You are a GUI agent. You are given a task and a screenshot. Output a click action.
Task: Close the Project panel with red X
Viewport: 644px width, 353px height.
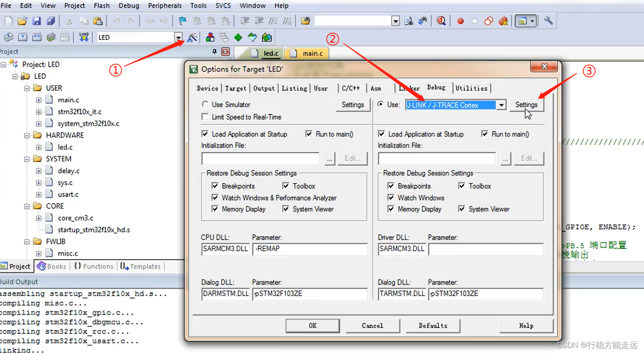225,52
